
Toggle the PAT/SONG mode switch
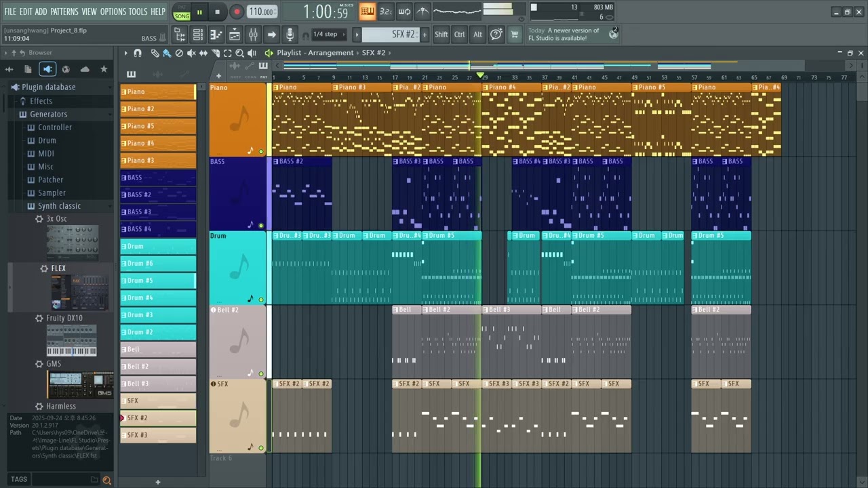182,12
